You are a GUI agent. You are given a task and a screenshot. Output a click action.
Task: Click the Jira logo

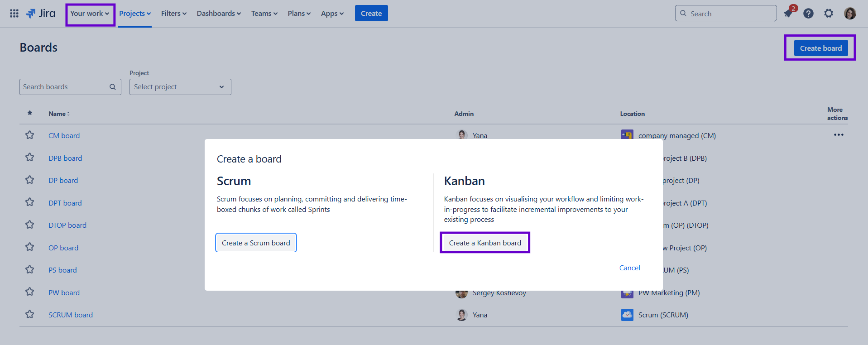(41, 14)
